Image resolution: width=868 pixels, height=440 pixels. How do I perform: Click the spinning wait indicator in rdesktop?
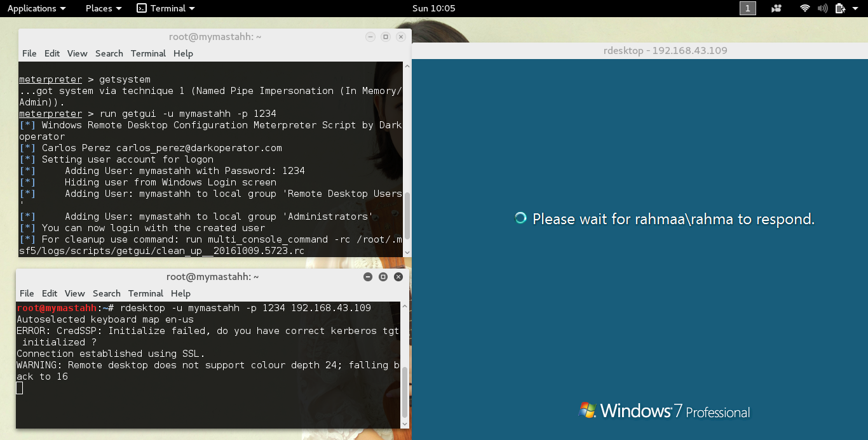click(520, 218)
